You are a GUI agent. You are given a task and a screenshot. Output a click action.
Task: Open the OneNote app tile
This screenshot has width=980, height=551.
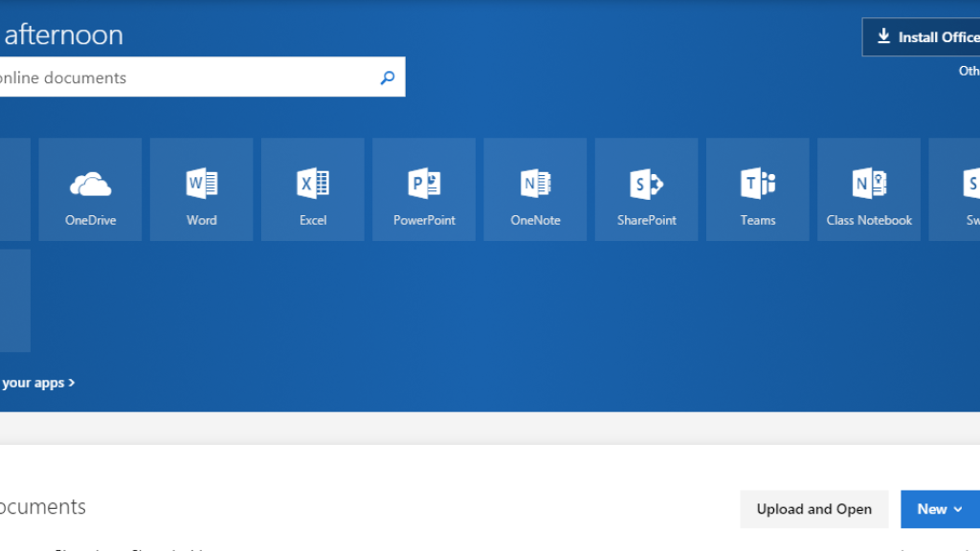point(535,189)
